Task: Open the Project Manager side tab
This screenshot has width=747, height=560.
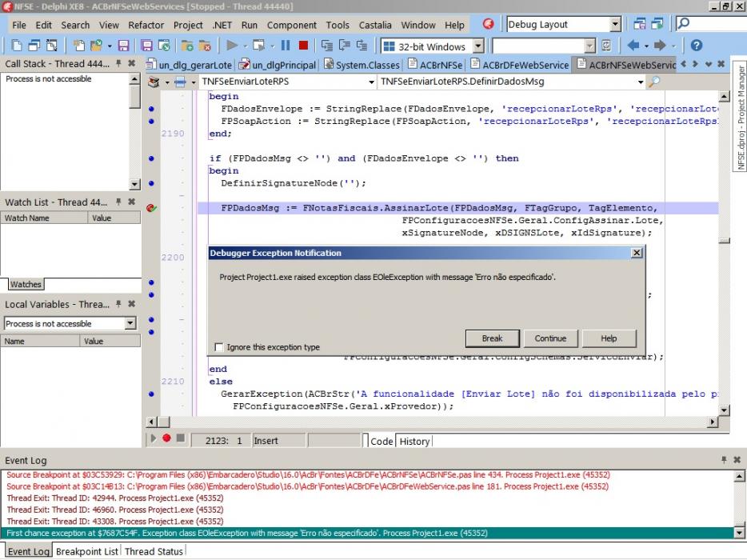Action: pyautogui.click(x=740, y=117)
